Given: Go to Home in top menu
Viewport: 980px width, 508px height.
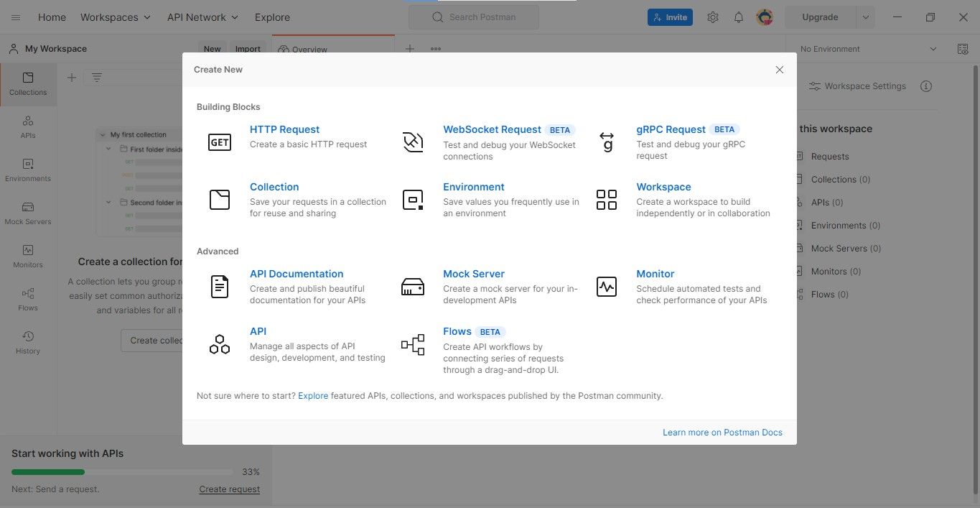Looking at the screenshot, I should (x=52, y=17).
